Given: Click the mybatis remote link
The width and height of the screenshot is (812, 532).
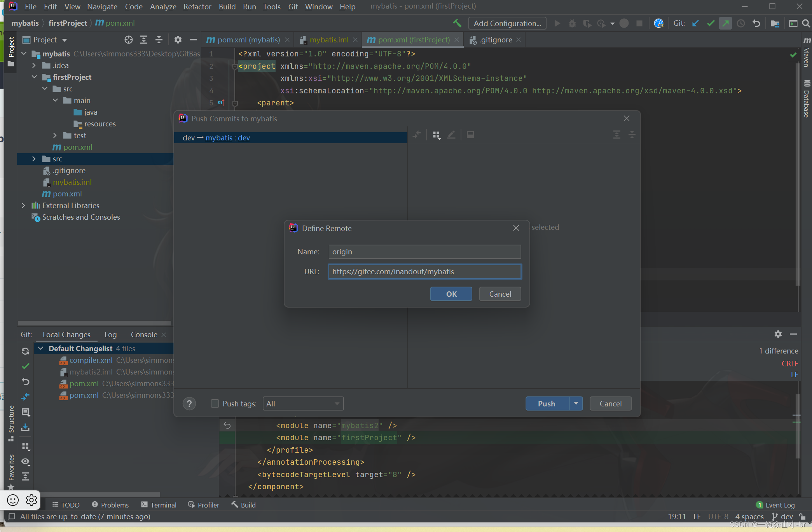Looking at the screenshot, I should [x=218, y=138].
